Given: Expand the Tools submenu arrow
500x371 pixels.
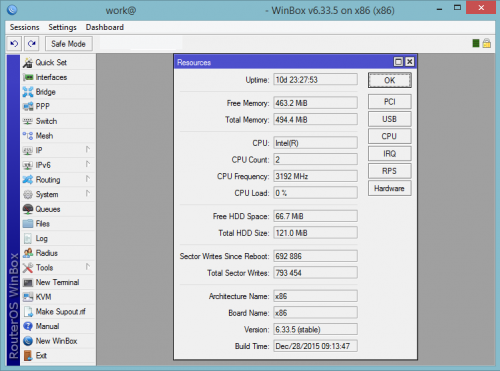Looking at the screenshot, I should click(x=88, y=267).
